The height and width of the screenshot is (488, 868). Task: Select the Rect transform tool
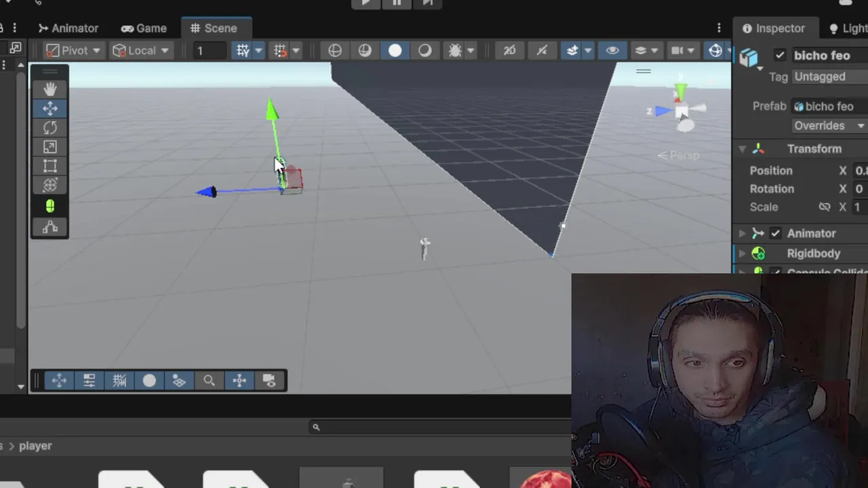pos(50,166)
